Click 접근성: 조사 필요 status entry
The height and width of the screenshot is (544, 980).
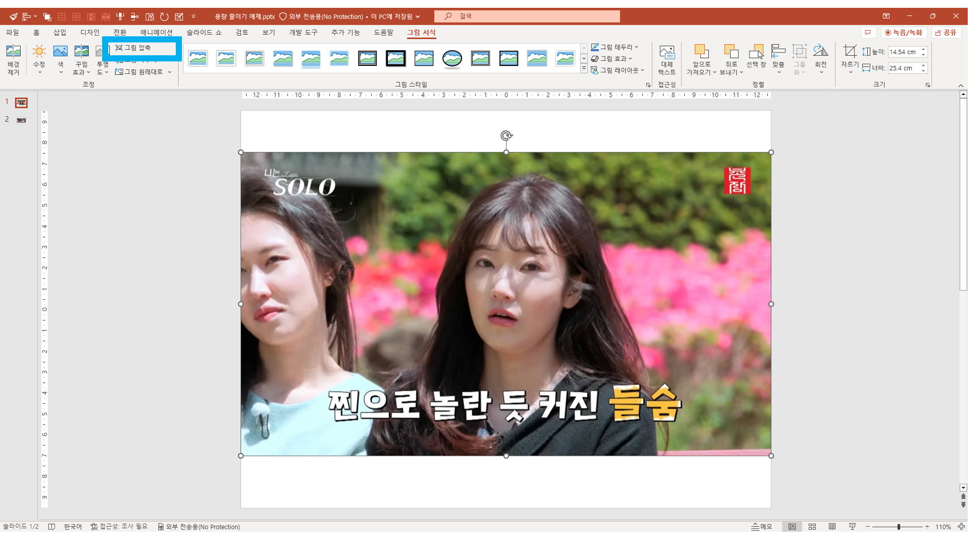pos(119,527)
